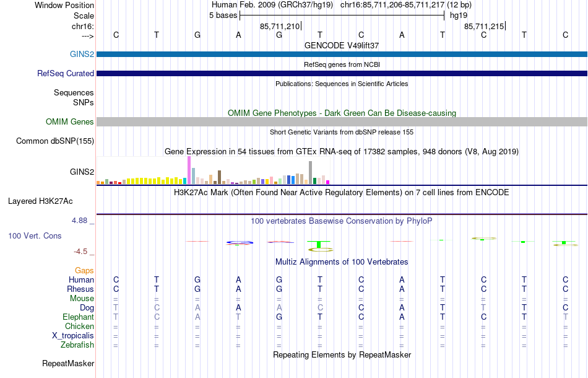Viewport: 588px width, 378px height.
Task: Click the 100 Vert. Cons track label
Action: click(35, 235)
